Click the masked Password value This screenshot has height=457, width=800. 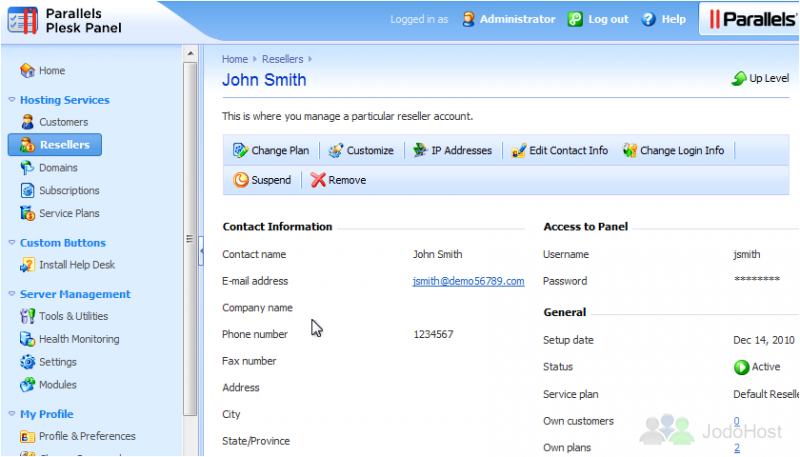(x=757, y=280)
